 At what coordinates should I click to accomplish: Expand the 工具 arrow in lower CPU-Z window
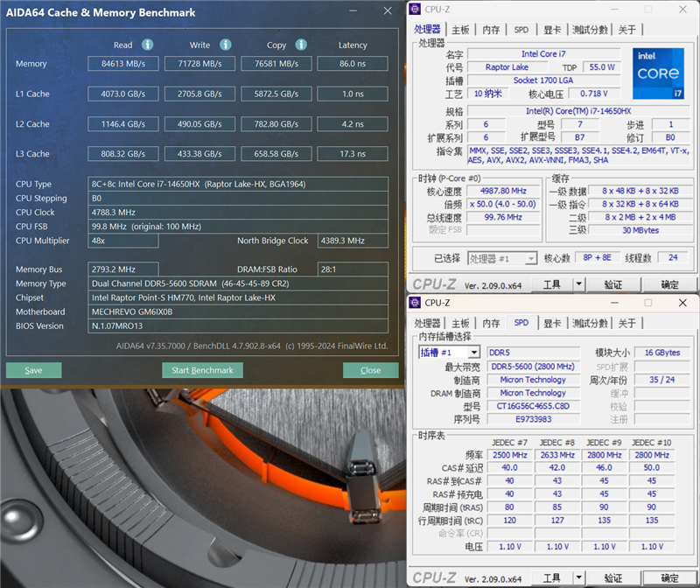pos(579,577)
